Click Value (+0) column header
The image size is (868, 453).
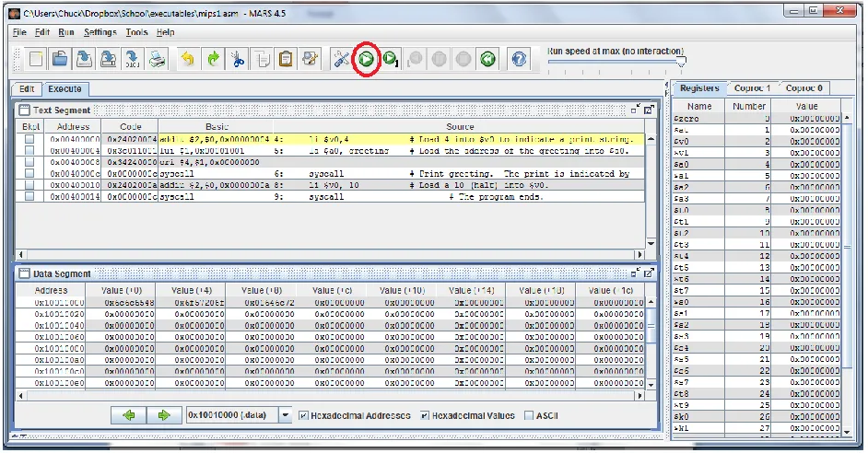point(122,290)
